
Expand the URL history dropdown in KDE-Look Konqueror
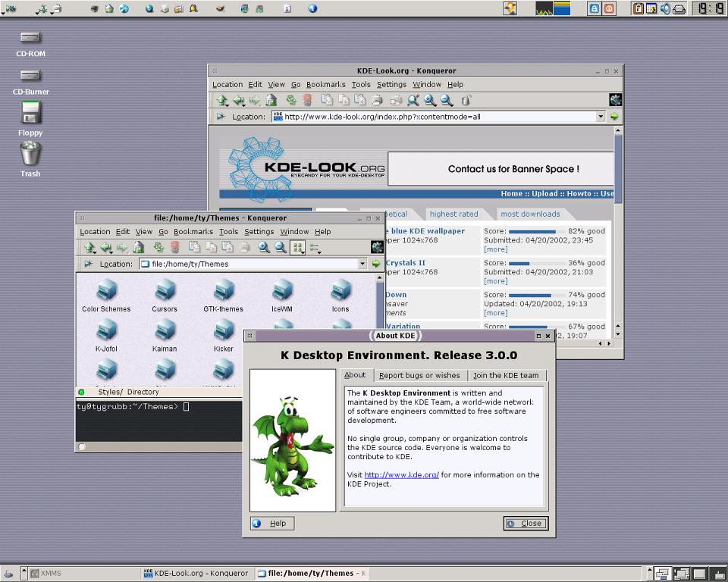pos(601,117)
